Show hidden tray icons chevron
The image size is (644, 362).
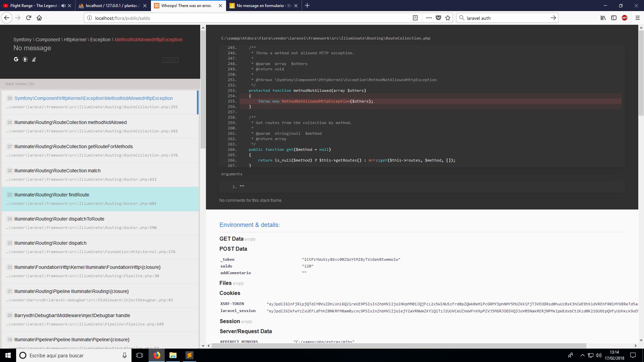(582, 355)
